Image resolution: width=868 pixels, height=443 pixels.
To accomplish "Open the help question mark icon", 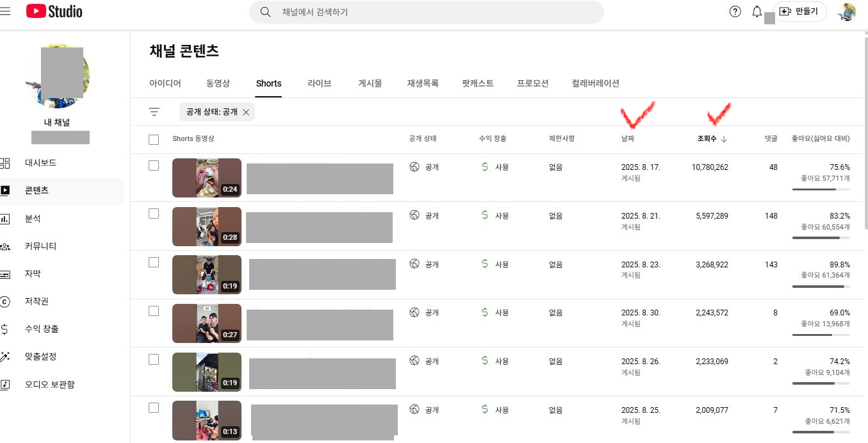I will coord(735,12).
